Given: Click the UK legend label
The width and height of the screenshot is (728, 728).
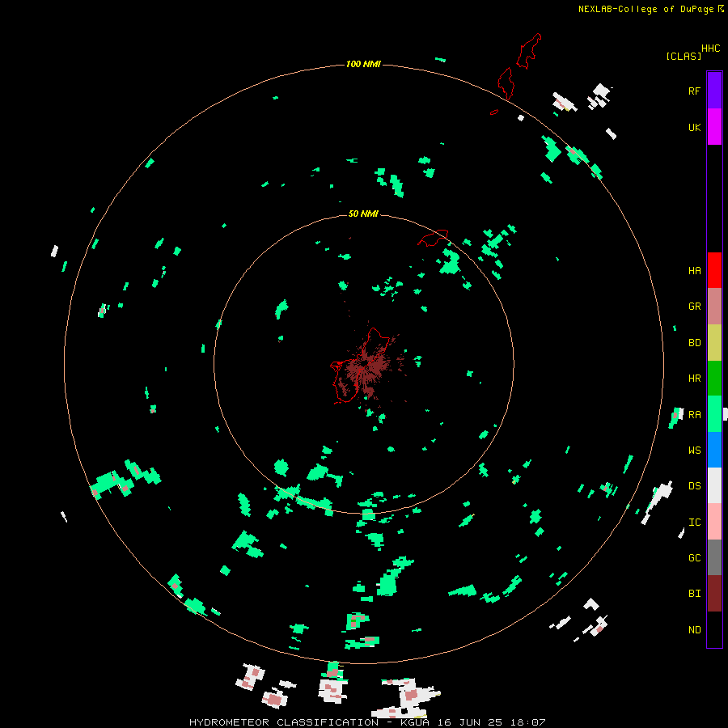Looking at the screenshot, I should click(x=694, y=127).
